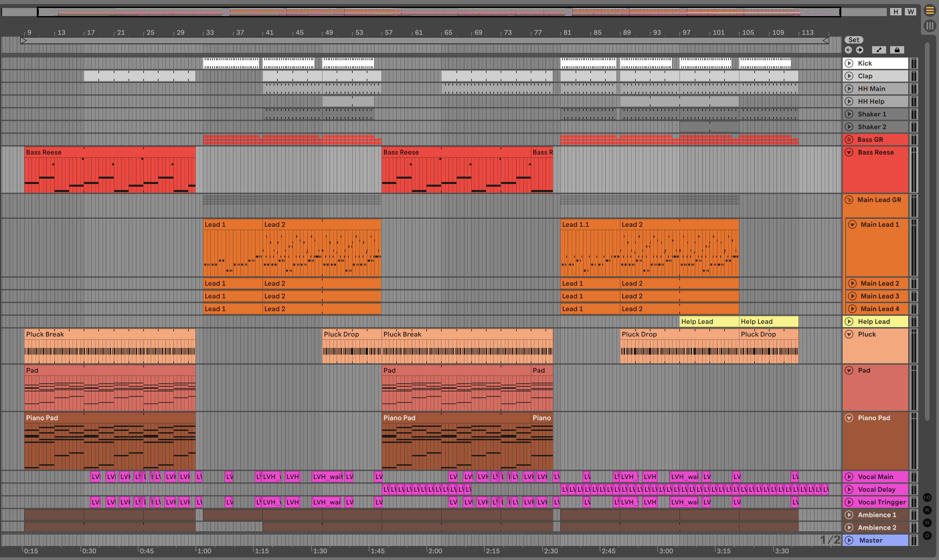This screenshot has width=939, height=560.
Task: Jump to next locator with the right arrow
Action: click(859, 50)
